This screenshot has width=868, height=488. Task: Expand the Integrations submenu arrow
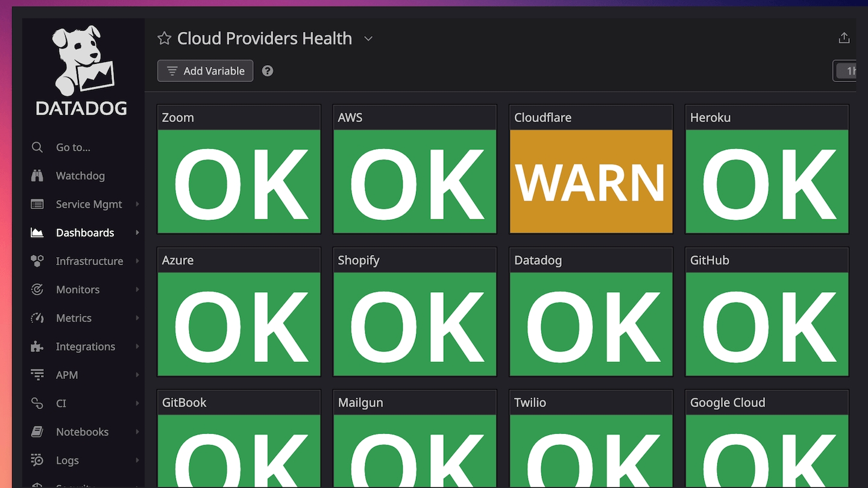pos(137,346)
